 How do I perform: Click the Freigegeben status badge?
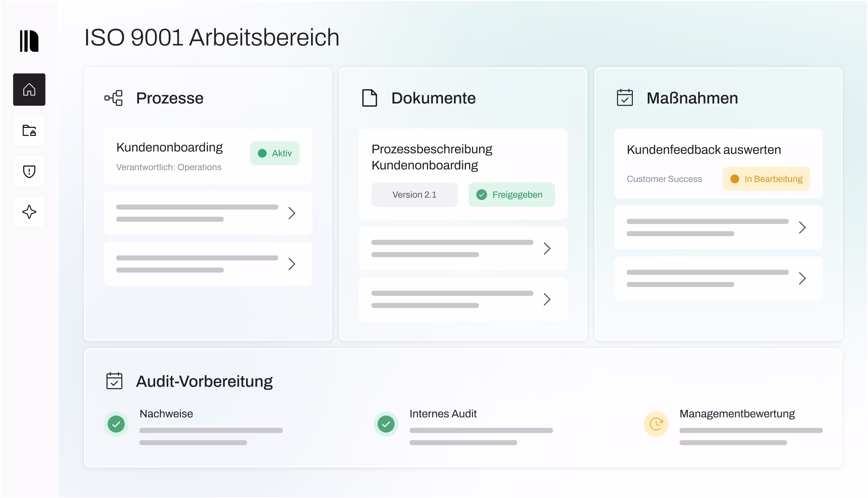tap(512, 195)
